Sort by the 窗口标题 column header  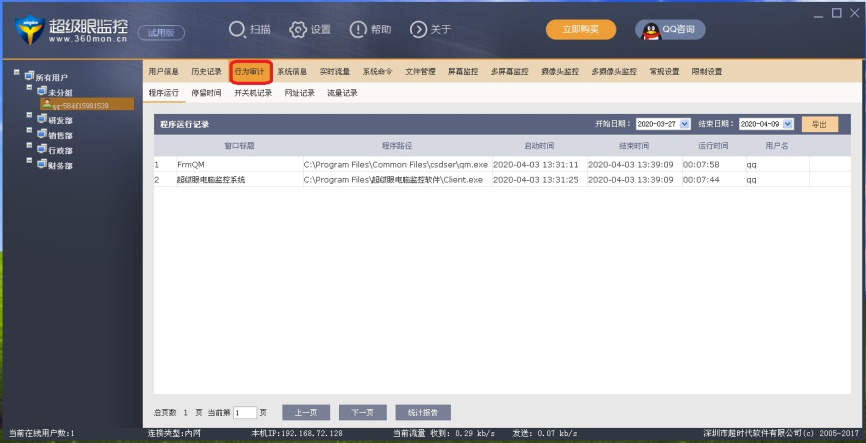[x=240, y=146]
